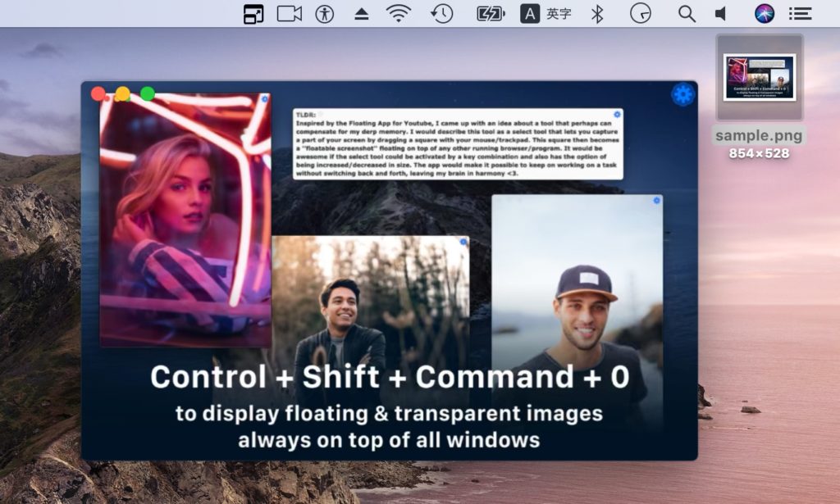This screenshot has height=504, width=840.
Task: Toggle Wi-Fi from the menu bar
Action: tap(398, 13)
